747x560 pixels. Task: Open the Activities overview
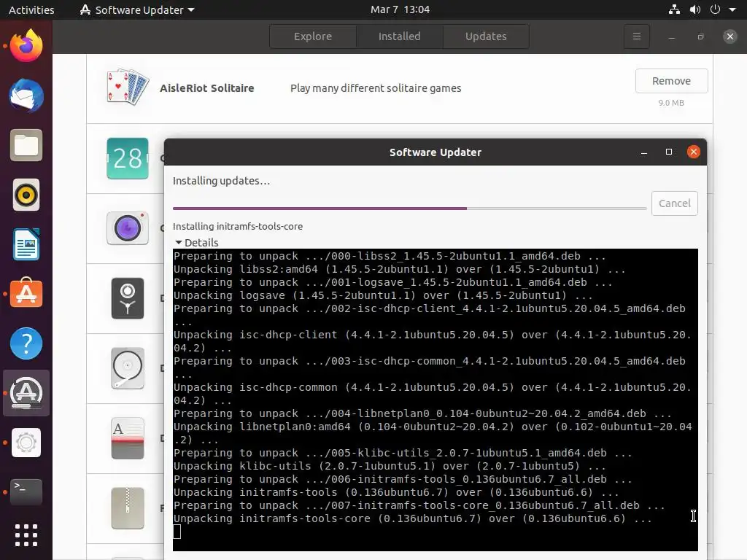[x=31, y=9]
